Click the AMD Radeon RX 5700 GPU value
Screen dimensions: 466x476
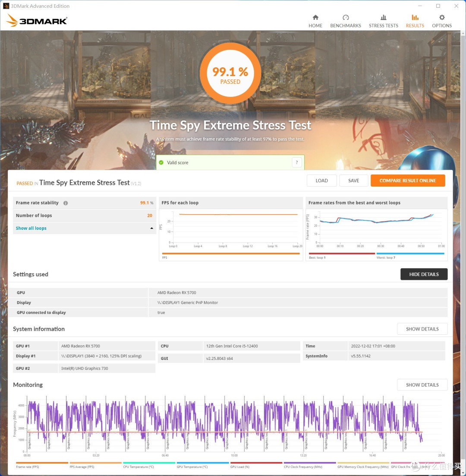click(176, 293)
